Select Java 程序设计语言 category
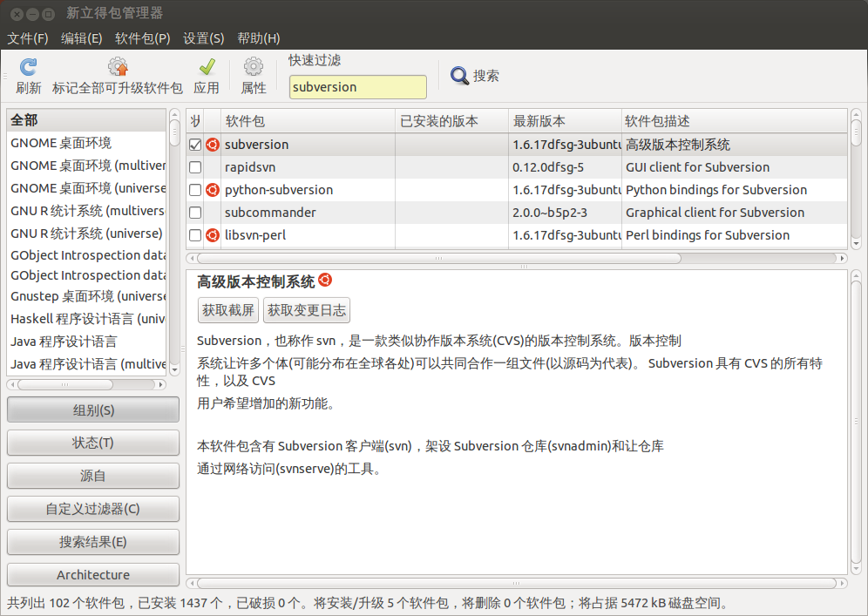 [86, 342]
